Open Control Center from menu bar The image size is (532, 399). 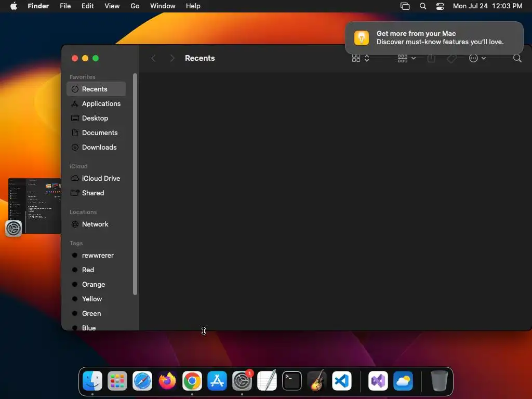coord(440,6)
